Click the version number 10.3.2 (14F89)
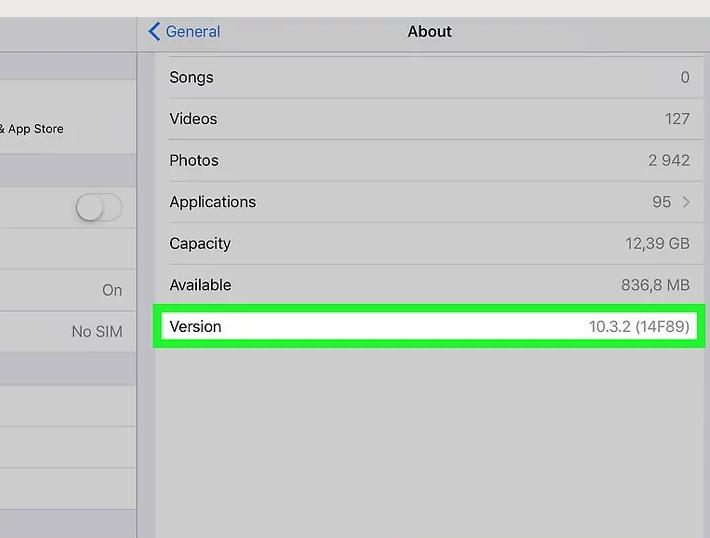Viewport: 710px width, 538px height. (639, 327)
